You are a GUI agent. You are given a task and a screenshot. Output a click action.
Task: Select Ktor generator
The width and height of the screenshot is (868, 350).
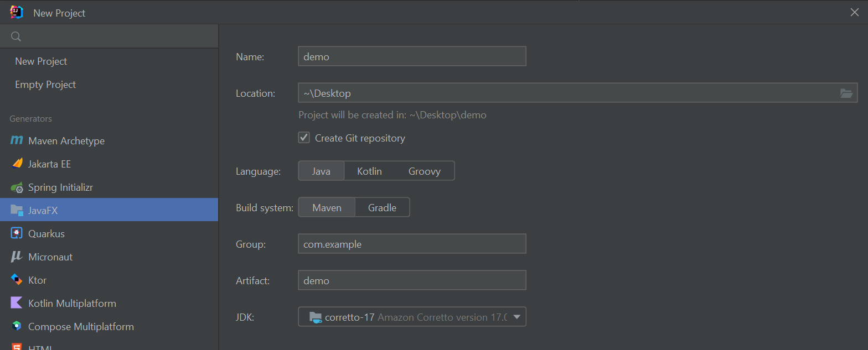(x=109, y=280)
